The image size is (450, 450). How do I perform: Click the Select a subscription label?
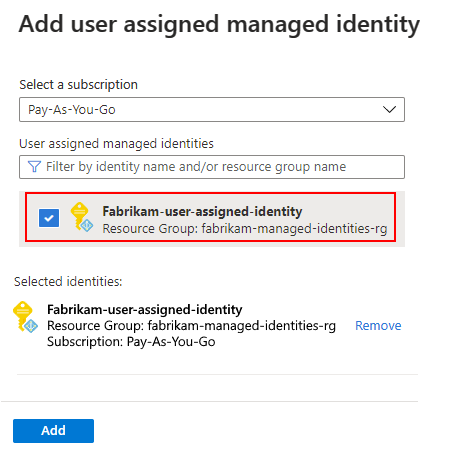click(x=78, y=85)
